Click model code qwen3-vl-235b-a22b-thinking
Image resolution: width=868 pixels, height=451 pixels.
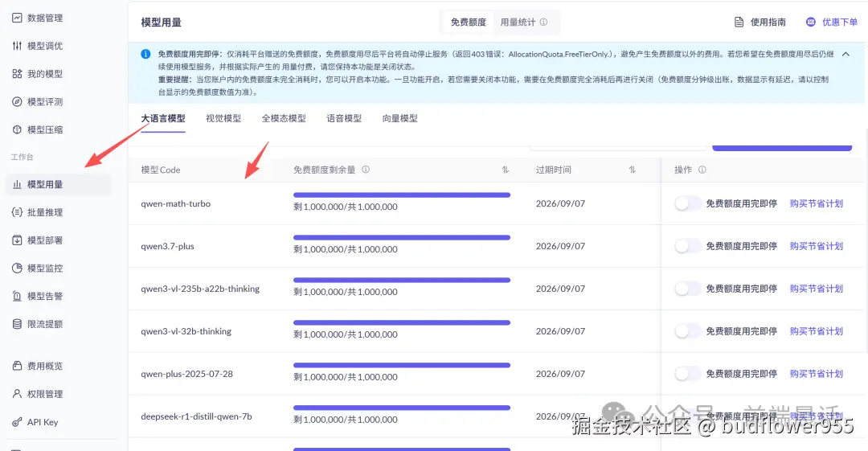click(200, 289)
